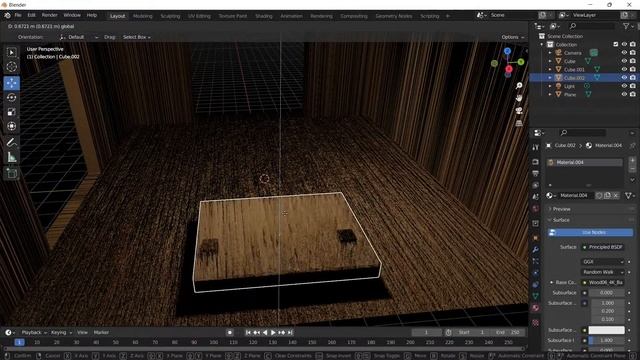Switch perspective/orthographic grid icon

coord(519,123)
